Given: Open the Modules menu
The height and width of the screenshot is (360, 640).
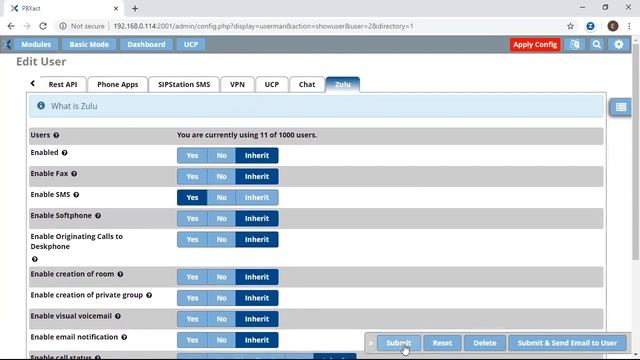Looking at the screenshot, I should (36, 44).
